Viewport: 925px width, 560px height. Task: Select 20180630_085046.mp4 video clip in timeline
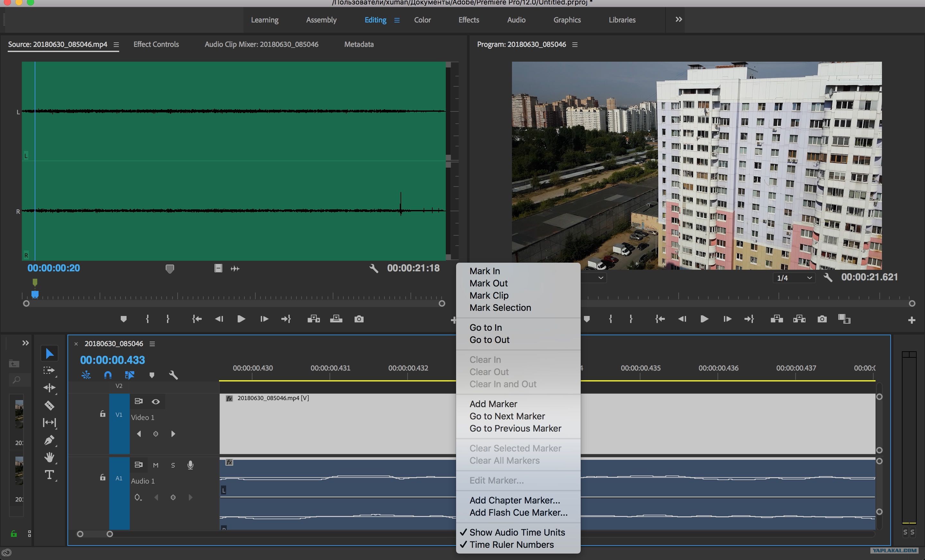(x=338, y=424)
